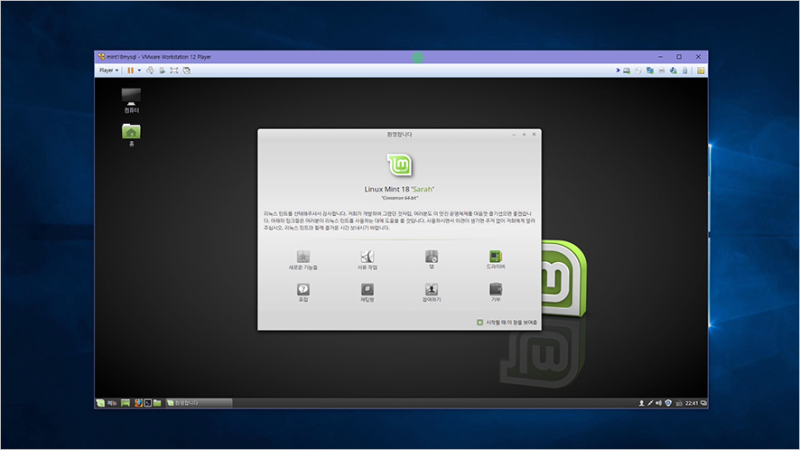Image resolution: width=800 pixels, height=450 pixels.
Task: Open the Forums icon with question mark
Action: click(x=303, y=292)
